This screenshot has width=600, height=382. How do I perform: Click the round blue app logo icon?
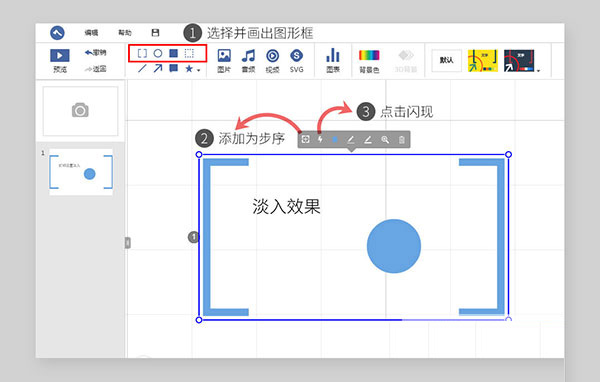coord(57,33)
